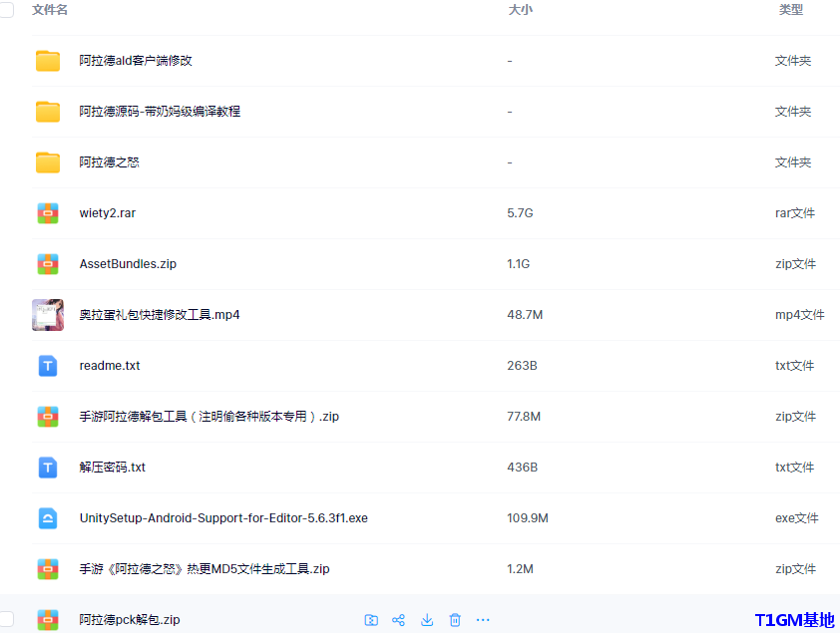Open file name 阿拉德源码-带奶妈级编译教程
The height and width of the screenshot is (633, 840).
coord(160,112)
